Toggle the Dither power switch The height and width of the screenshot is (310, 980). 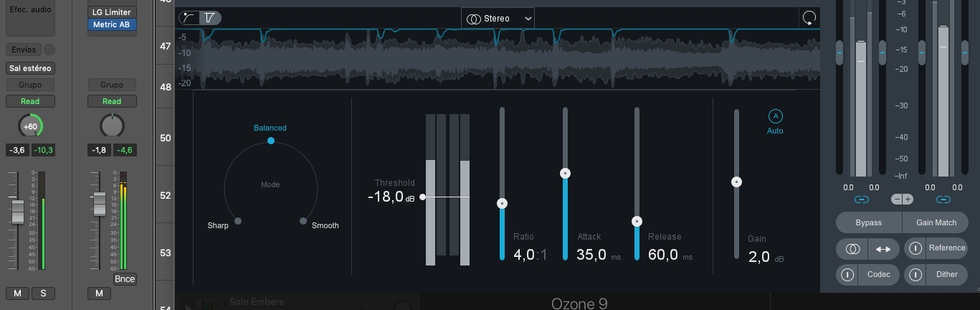pyautogui.click(x=915, y=274)
